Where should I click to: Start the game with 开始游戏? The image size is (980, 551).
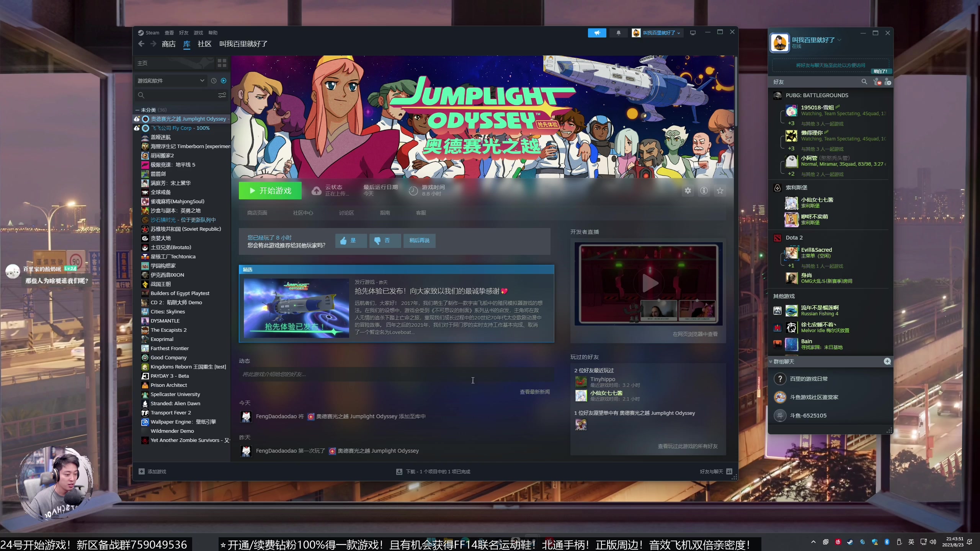270,191
